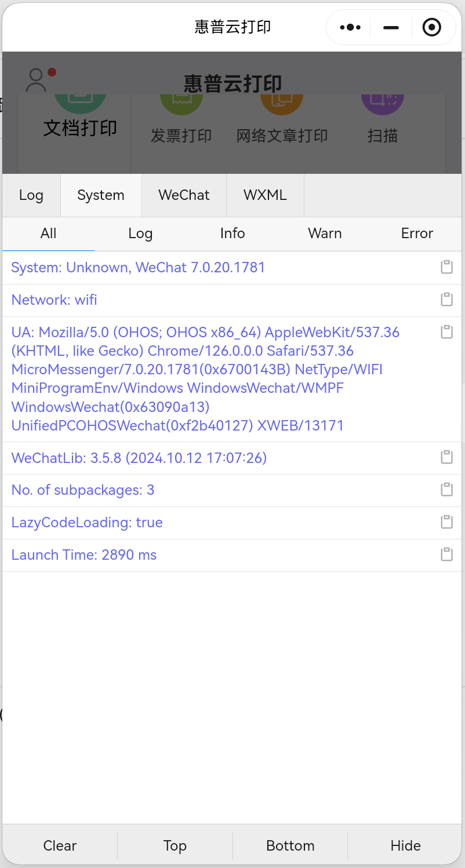Jump to Bottom of the log
Viewport: 465px width, 868px height.
pos(290,845)
